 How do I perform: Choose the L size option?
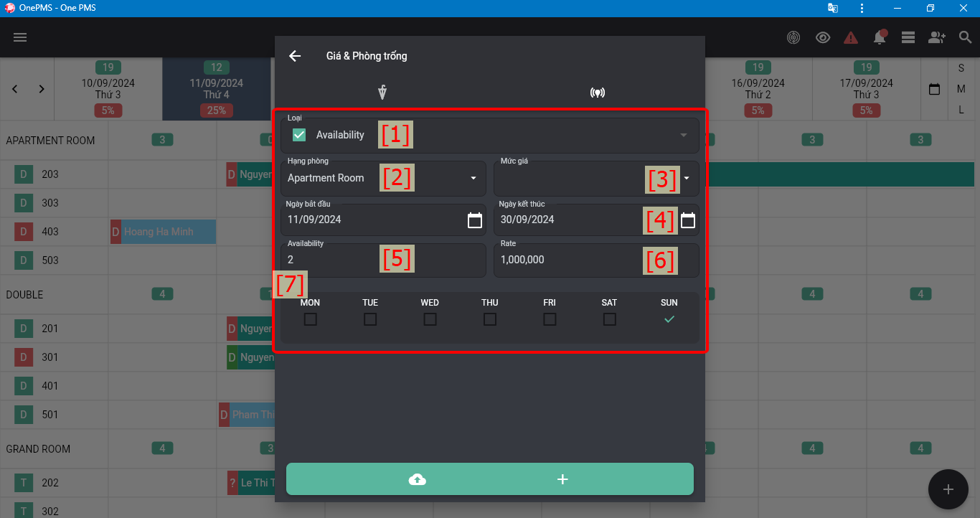(x=961, y=110)
